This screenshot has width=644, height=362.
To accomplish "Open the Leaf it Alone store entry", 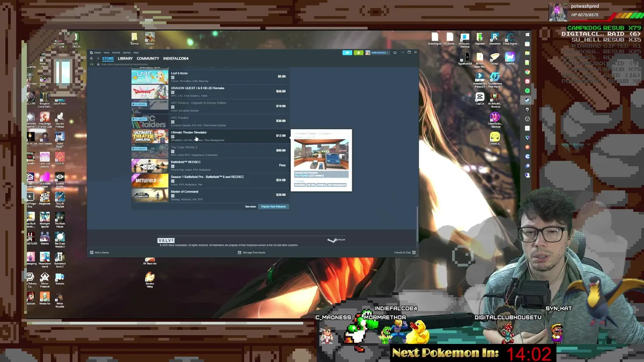I will 209,76.
